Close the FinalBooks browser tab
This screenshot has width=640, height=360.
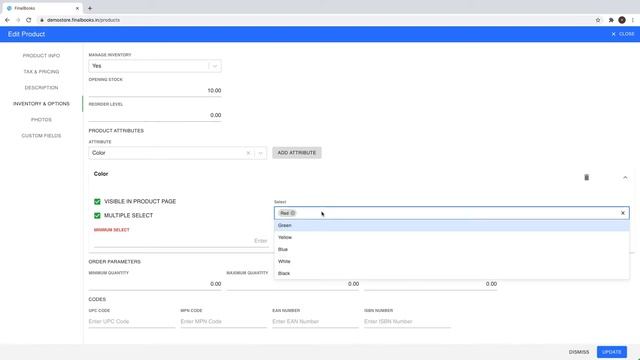(77, 8)
